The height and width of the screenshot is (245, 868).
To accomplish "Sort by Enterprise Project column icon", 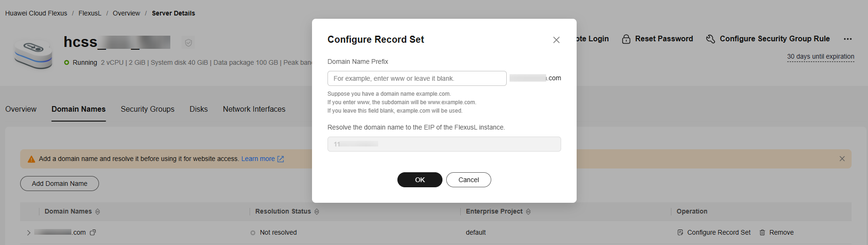I will pyautogui.click(x=528, y=212).
